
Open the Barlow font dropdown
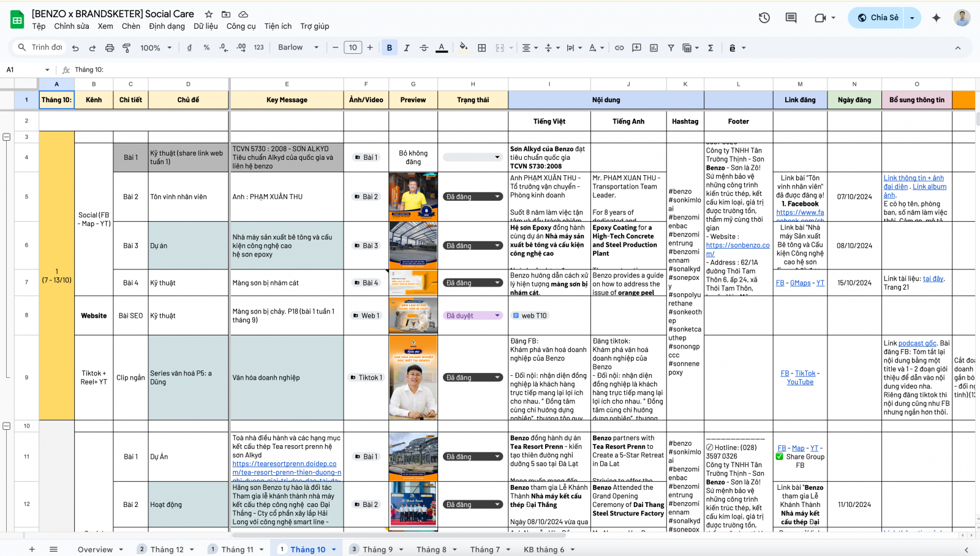298,48
